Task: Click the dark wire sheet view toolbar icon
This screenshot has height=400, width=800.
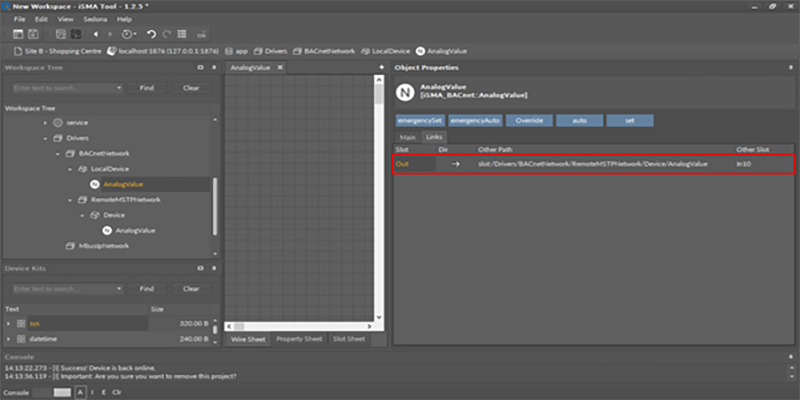Action: tap(76, 34)
